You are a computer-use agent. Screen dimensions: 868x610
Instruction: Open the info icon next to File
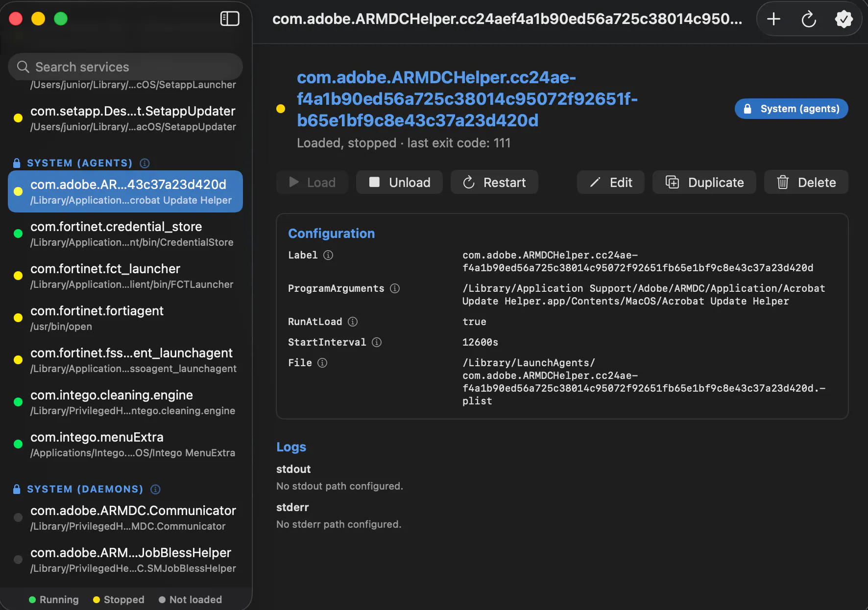pos(322,363)
